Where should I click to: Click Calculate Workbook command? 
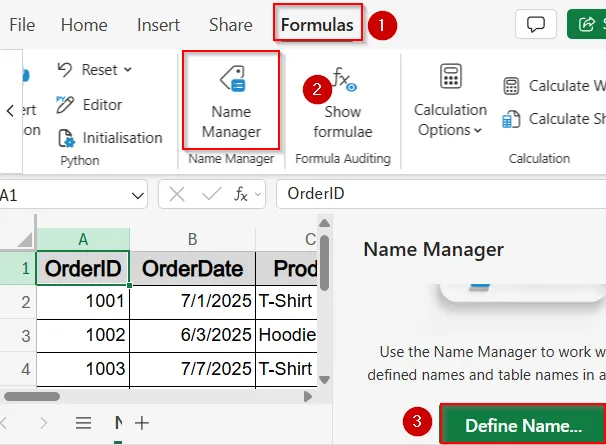tap(555, 86)
